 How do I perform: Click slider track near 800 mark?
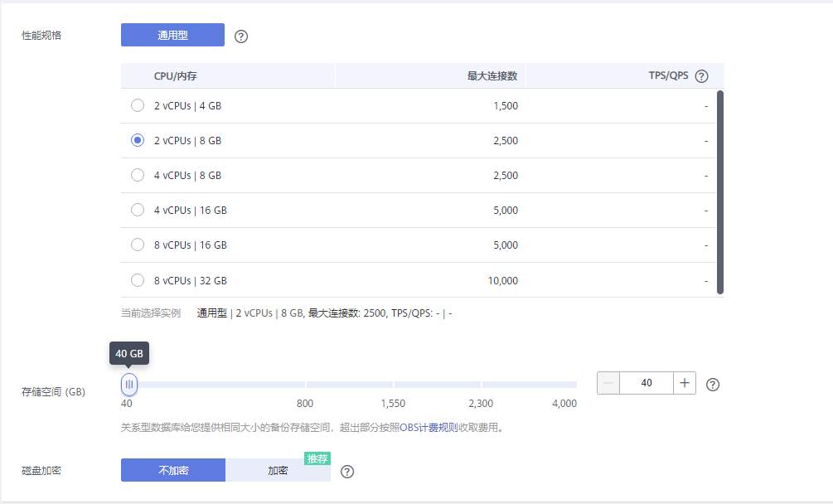click(x=305, y=384)
